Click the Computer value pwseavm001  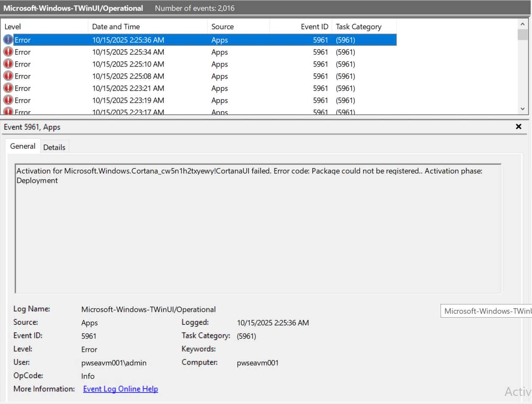[258, 362]
